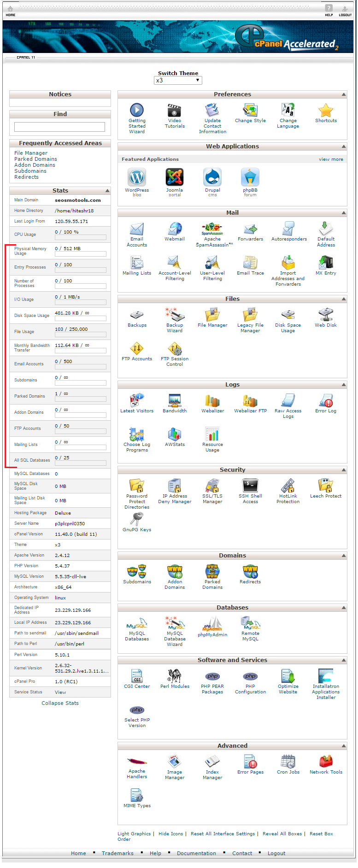Screen dimensions: 358x868
Task: Collapse the Security section
Action: pyautogui.click(x=344, y=470)
